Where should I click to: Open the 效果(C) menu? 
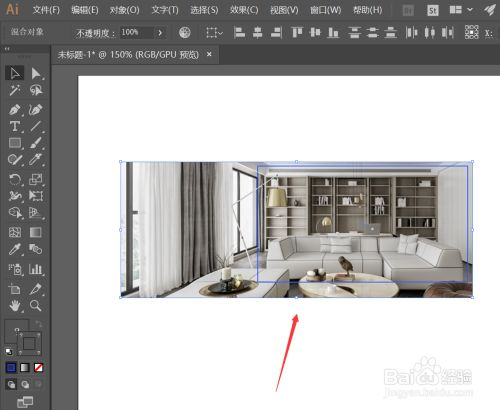point(244,10)
